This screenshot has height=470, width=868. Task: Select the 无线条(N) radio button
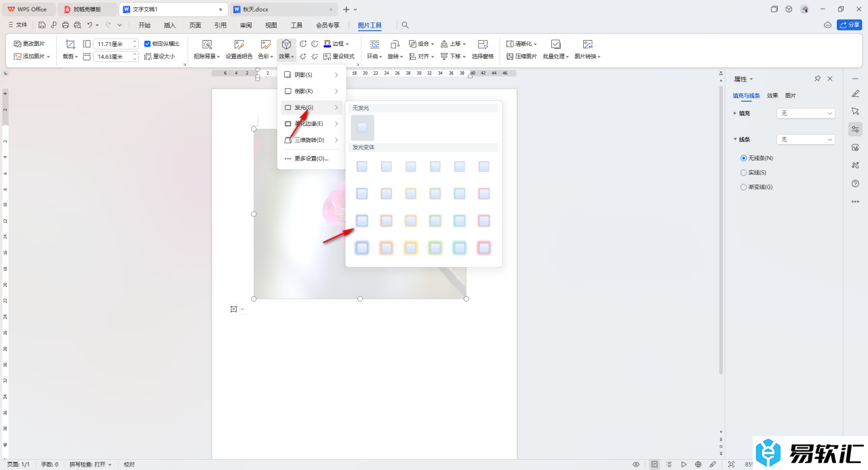click(x=743, y=158)
